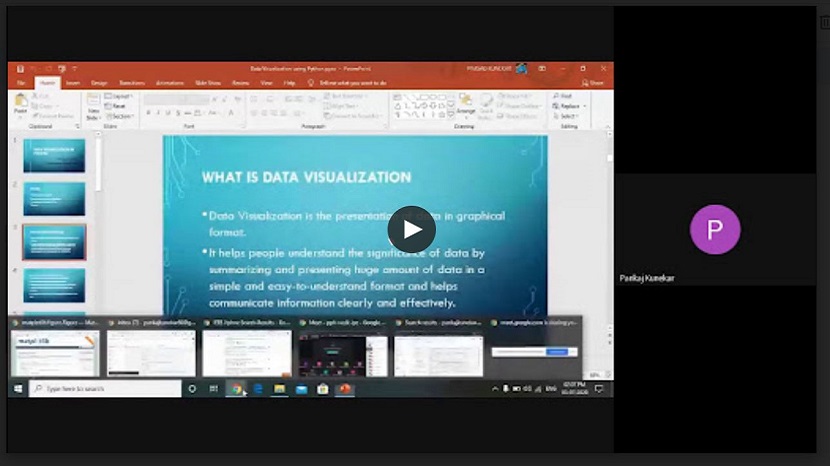
Task: Click the Shape Effects command
Action: click(517, 115)
